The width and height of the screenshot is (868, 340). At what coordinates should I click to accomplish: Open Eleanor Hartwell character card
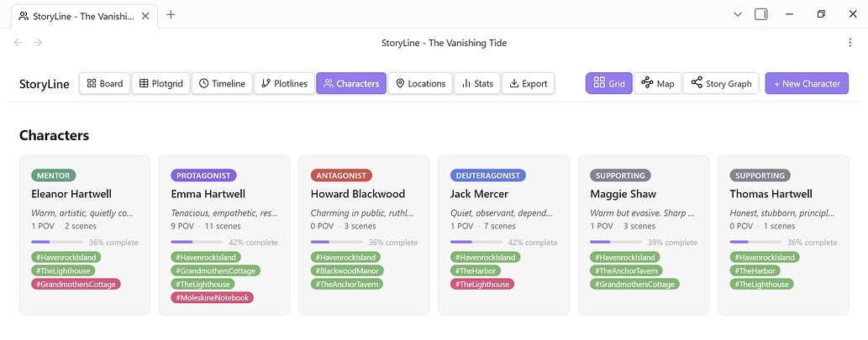click(85, 235)
